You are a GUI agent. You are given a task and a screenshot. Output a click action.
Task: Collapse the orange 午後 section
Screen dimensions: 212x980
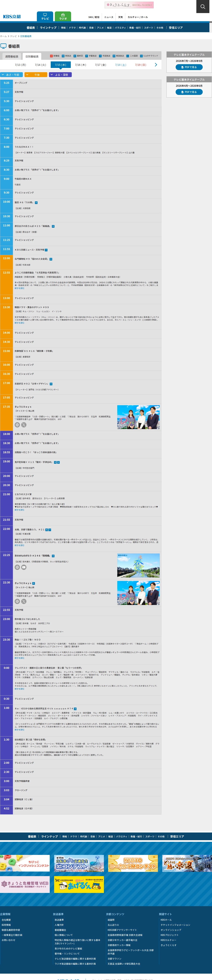tap(36, 75)
